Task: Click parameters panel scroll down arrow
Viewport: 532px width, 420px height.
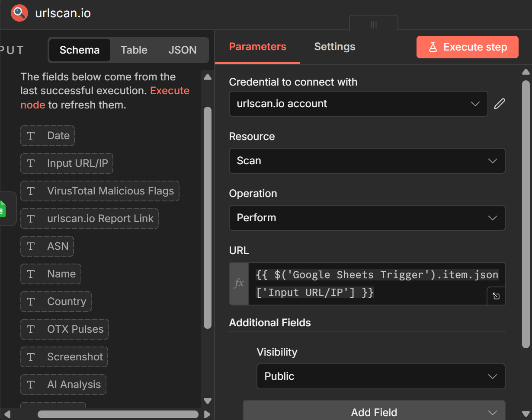Action: (526, 414)
